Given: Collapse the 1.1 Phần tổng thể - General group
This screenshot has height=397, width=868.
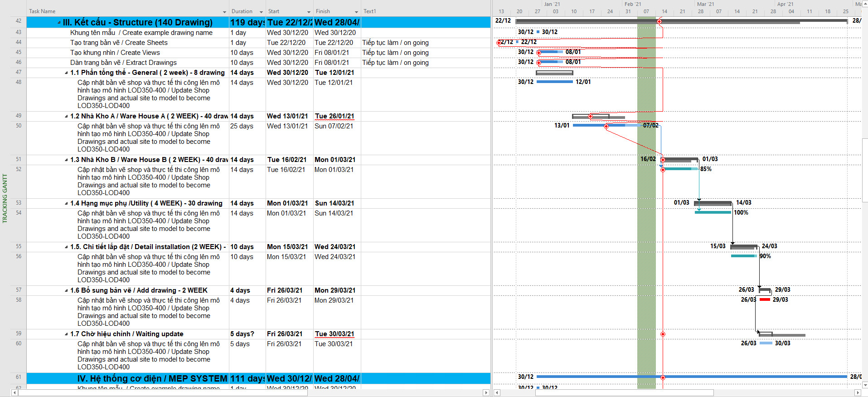Looking at the screenshot, I should [x=66, y=73].
